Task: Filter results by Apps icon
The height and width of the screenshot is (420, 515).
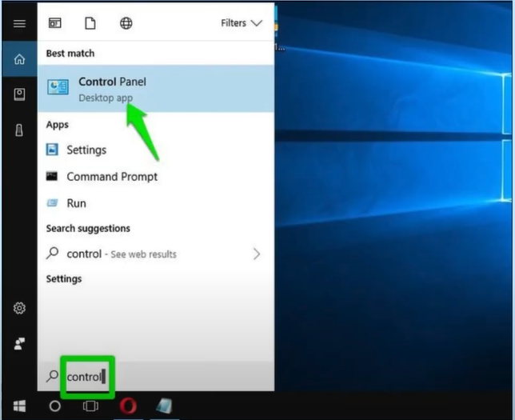Action: [x=55, y=23]
